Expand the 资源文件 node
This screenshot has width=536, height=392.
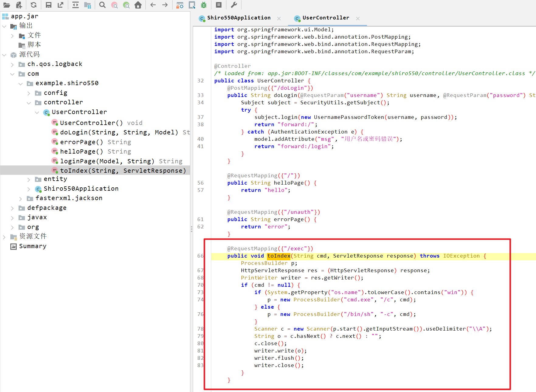(4, 237)
